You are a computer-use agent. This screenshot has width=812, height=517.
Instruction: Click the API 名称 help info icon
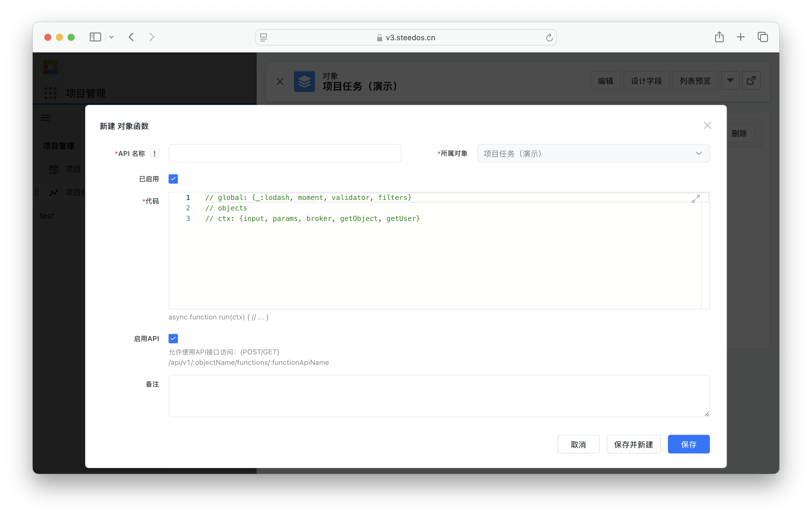pyautogui.click(x=155, y=154)
